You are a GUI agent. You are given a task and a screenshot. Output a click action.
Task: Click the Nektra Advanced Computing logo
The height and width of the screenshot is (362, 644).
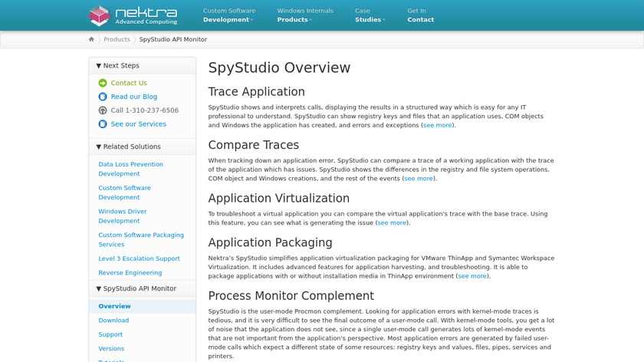(133, 15)
